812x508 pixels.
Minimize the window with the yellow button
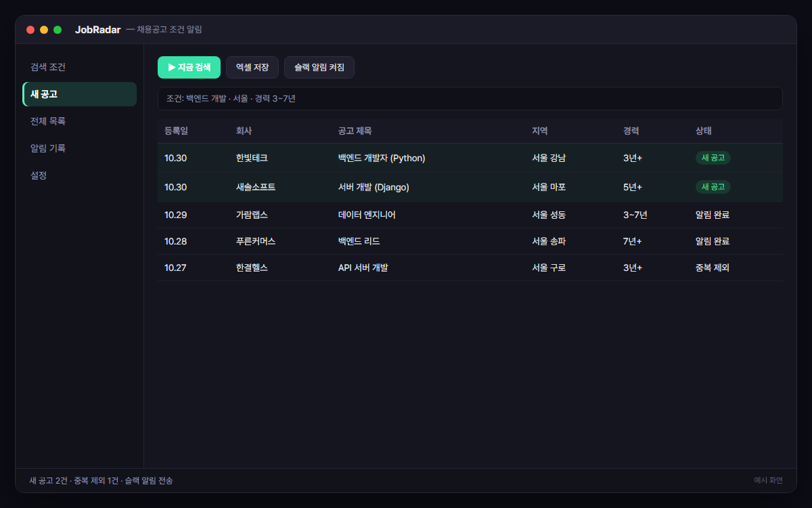(44, 30)
